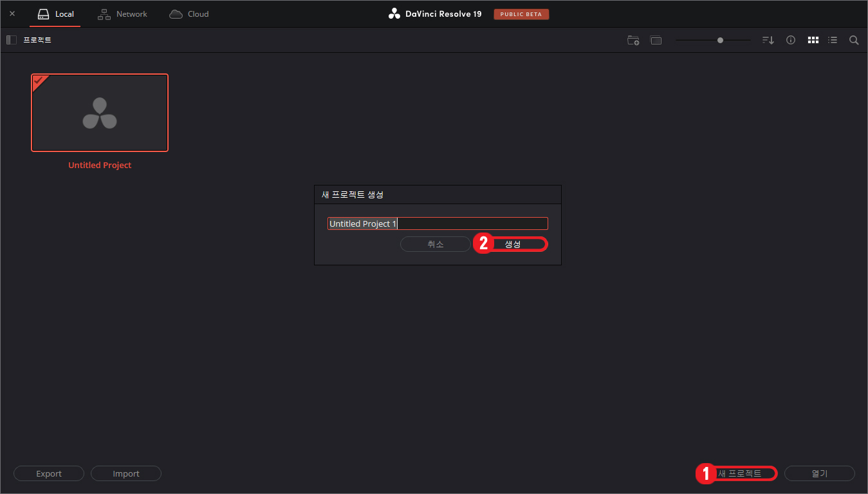Click the new folder icon
868x494 pixels.
pos(633,40)
